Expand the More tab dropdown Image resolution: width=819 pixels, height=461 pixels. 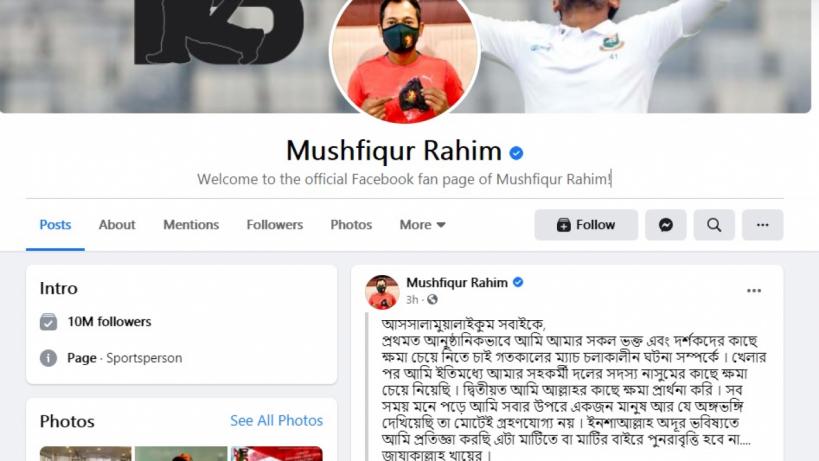click(422, 225)
